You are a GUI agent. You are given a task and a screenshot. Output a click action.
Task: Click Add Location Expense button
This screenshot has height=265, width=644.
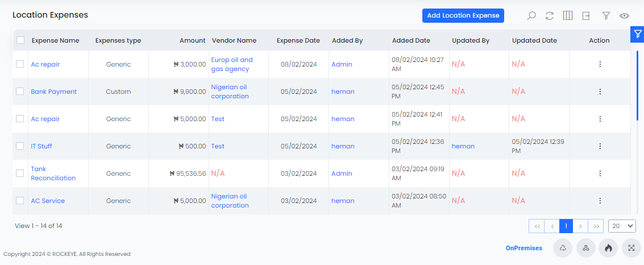pos(463,15)
